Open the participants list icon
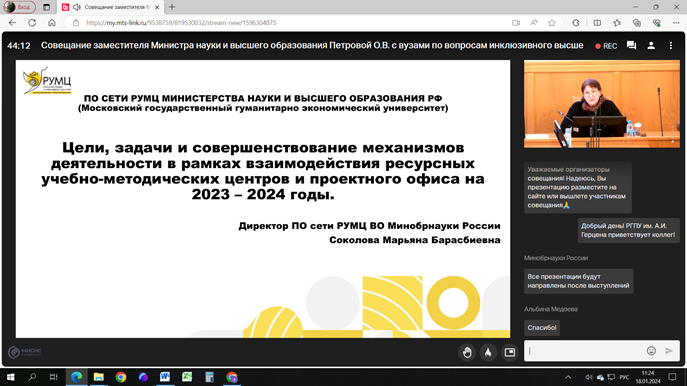This screenshot has width=687, height=386. [651, 46]
